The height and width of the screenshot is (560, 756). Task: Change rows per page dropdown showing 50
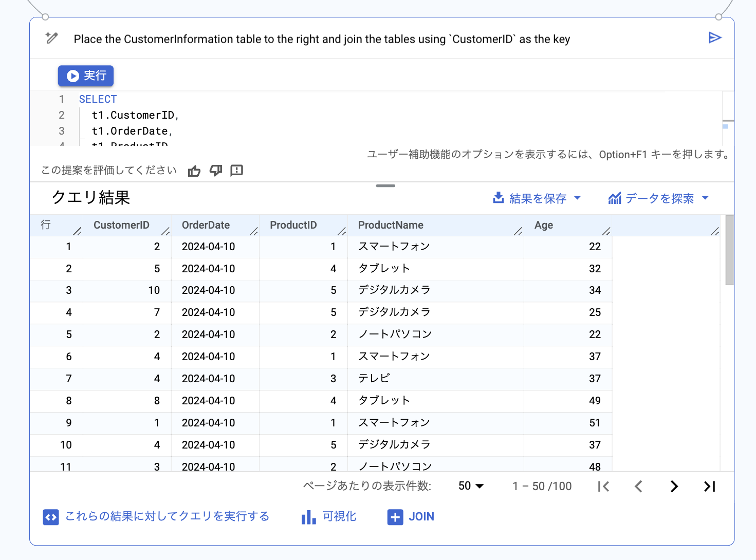click(x=471, y=486)
